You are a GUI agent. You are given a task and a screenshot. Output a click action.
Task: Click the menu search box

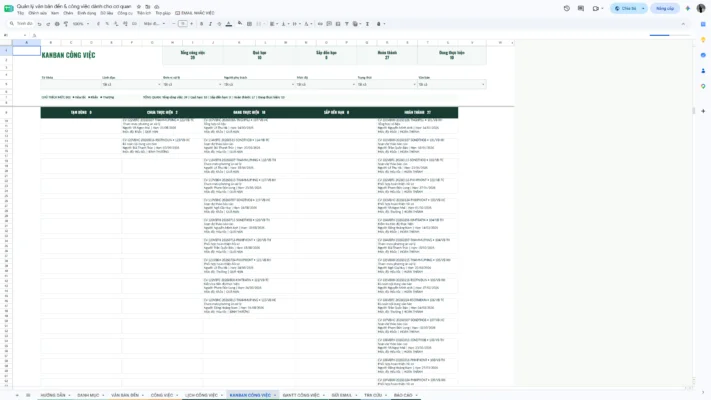point(21,24)
